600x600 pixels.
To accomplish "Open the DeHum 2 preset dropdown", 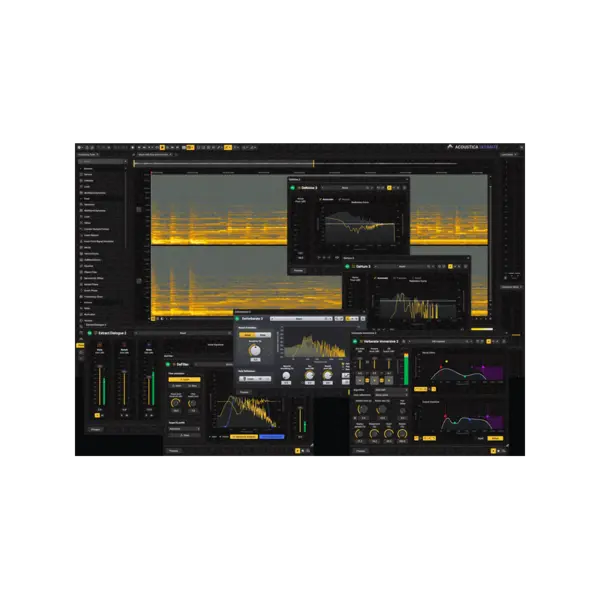I will pos(403,266).
